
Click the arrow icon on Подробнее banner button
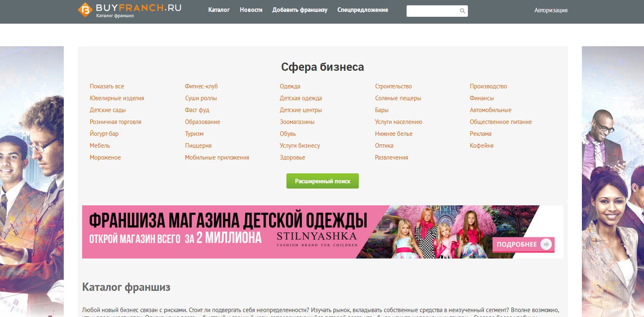pos(546,244)
